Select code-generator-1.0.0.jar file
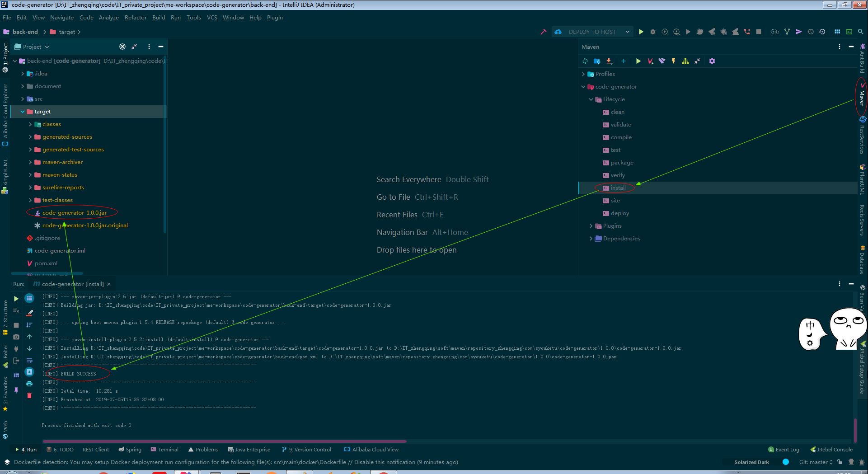 click(75, 213)
